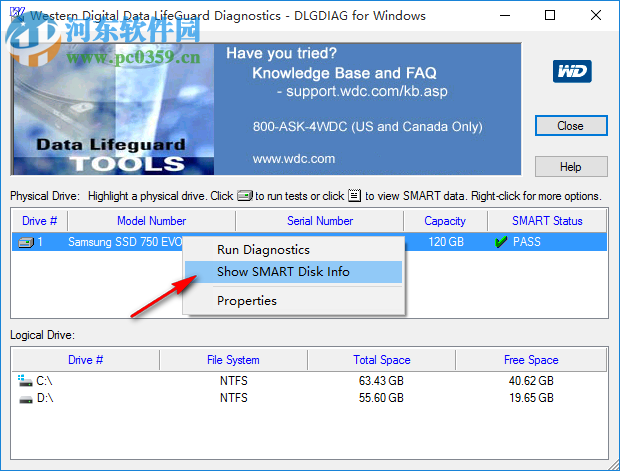Click the 40.62 GB free space value
This screenshot has height=471, width=620.
(531, 381)
